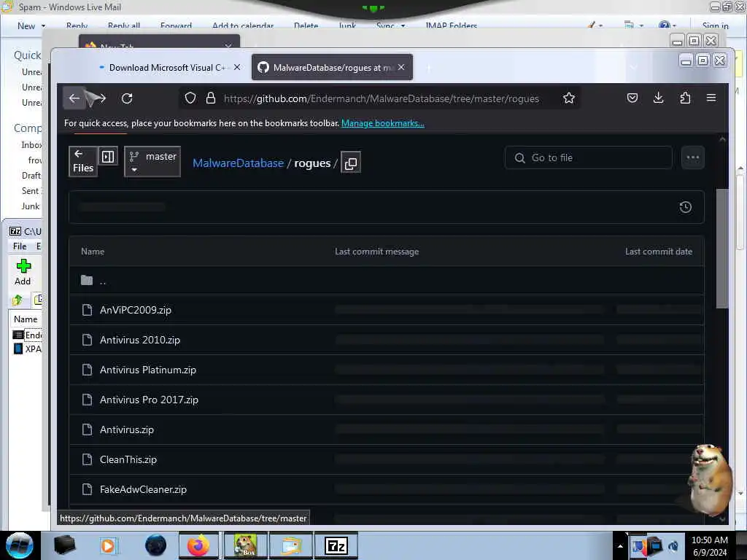Open CleanThis.zip file
The height and width of the screenshot is (560, 747).
click(128, 460)
